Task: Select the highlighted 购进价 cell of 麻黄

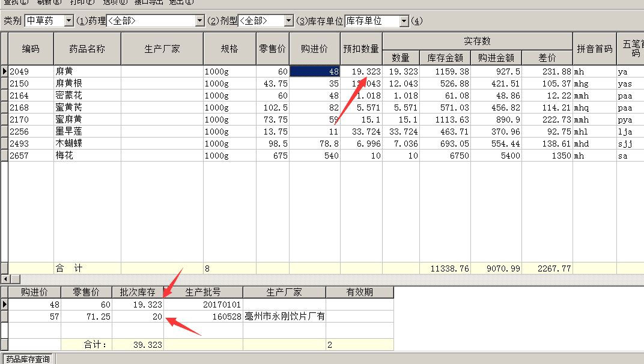Action: pyautogui.click(x=315, y=71)
